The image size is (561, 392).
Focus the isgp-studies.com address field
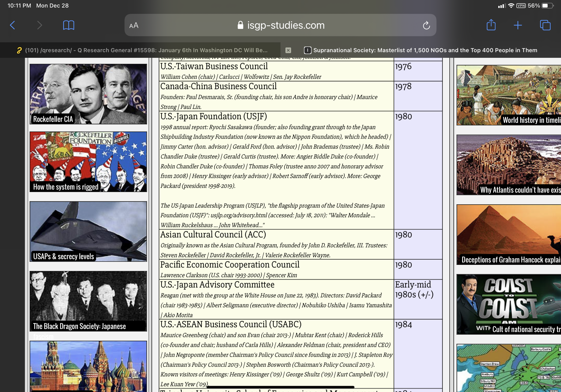pos(280,25)
